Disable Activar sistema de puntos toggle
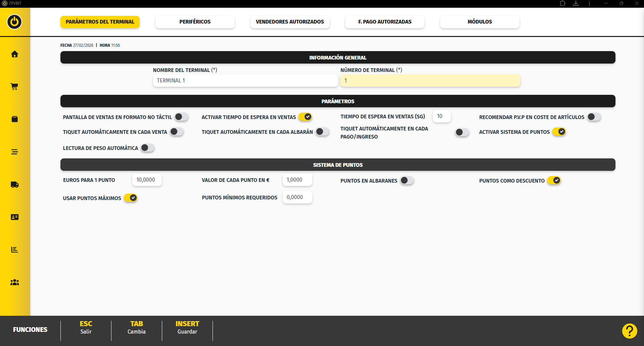Viewport: 644px width, 346px height. pyautogui.click(x=559, y=132)
